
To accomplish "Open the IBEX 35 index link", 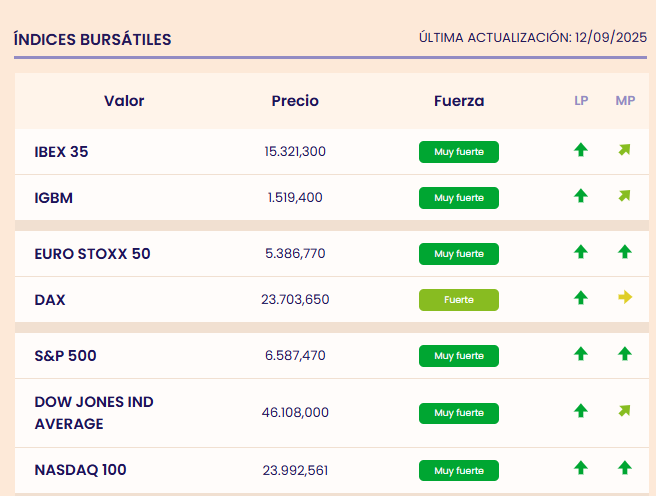I will (x=61, y=152).
